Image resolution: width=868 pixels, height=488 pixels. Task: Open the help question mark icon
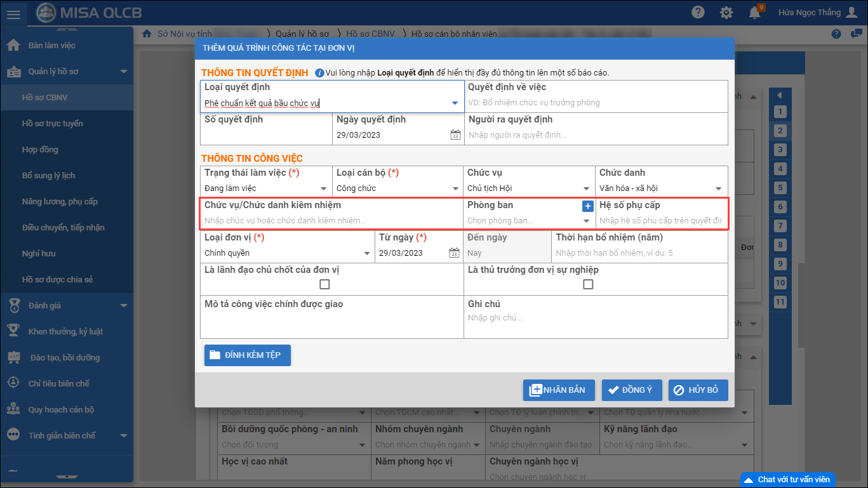[698, 13]
